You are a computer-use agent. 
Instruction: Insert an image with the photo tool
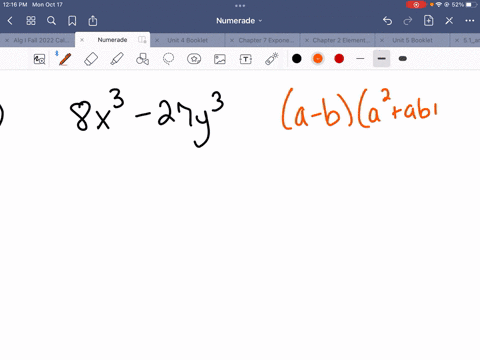[x=220, y=59]
